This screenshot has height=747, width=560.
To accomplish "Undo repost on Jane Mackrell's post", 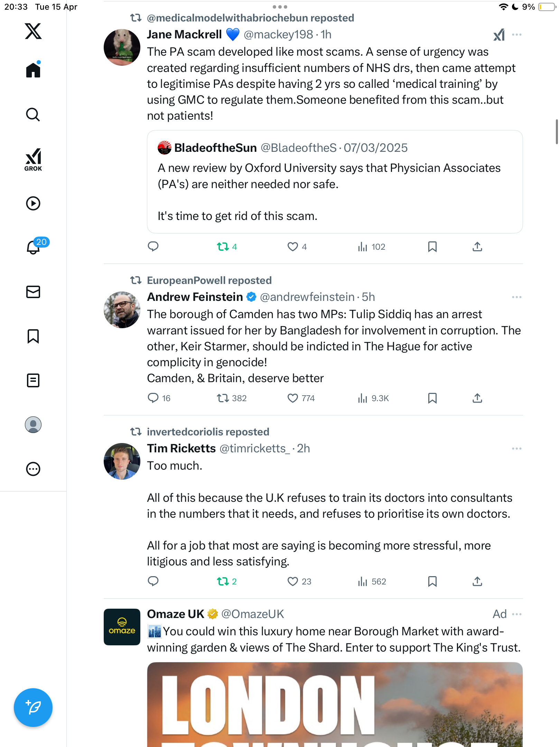I will 227,247.
